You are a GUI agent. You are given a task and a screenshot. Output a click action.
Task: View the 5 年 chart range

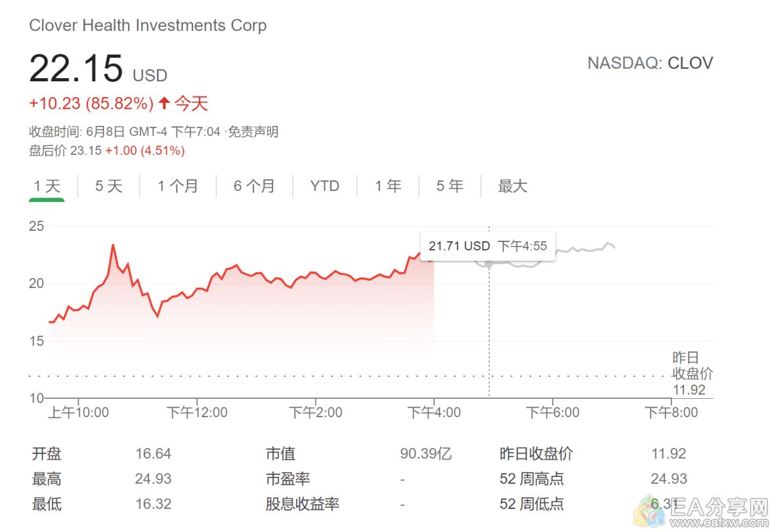[450, 186]
